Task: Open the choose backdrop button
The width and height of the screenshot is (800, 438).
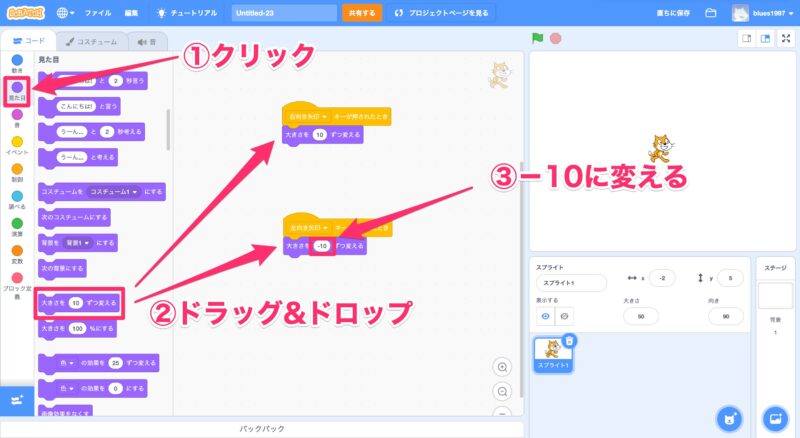Action: point(774,417)
